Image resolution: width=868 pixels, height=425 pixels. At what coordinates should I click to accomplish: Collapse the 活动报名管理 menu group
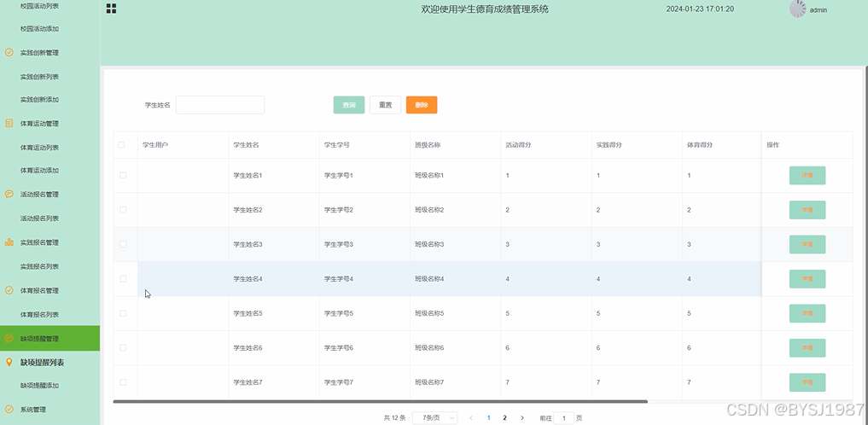(50, 195)
